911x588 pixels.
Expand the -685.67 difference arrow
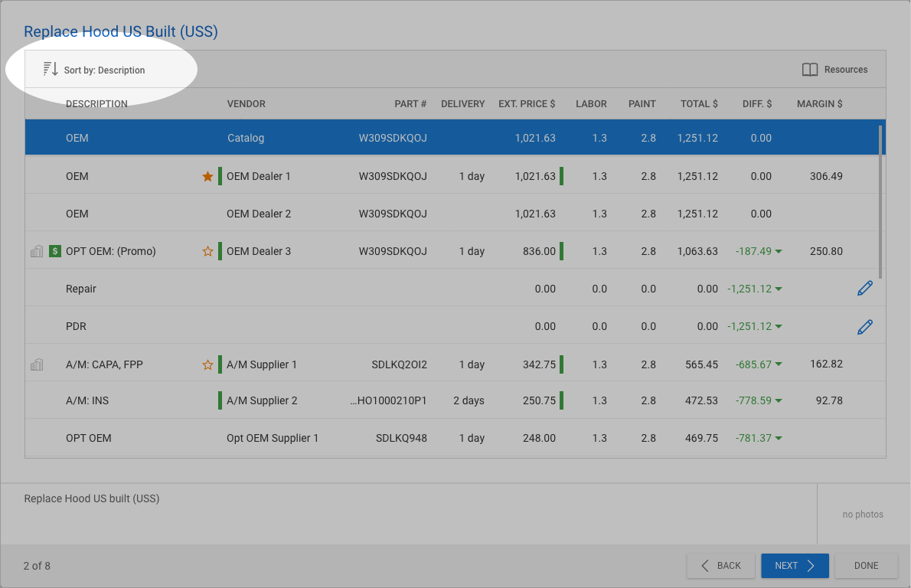pyautogui.click(x=779, y=365)
